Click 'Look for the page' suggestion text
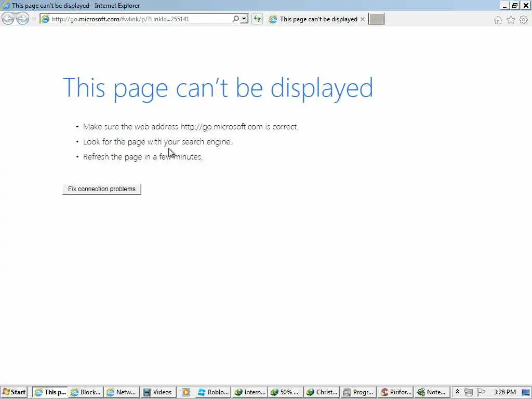 (157, 142)
